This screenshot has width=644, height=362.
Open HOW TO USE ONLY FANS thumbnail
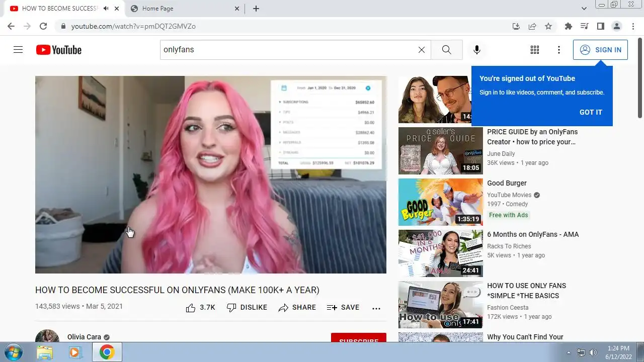click(441, 305)
